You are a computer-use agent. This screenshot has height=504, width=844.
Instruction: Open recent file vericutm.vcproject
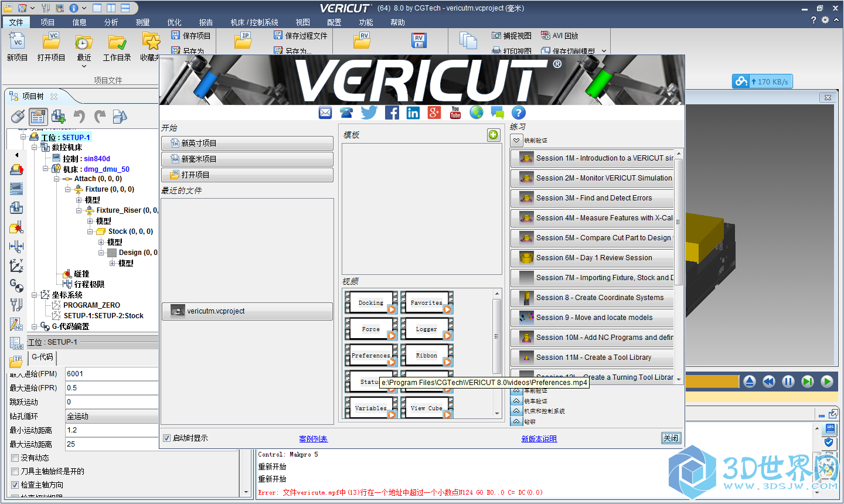click(247, 311)
